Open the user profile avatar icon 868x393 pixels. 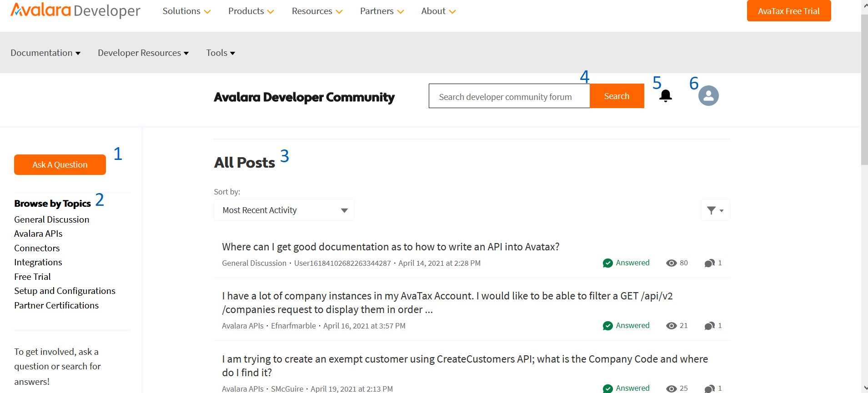[708, 96]
